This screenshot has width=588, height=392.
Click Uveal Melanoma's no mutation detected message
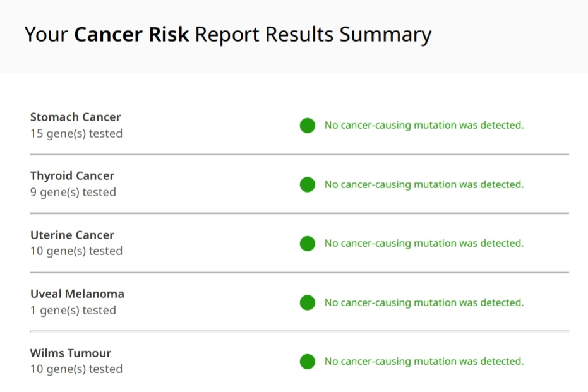point(424,302)
